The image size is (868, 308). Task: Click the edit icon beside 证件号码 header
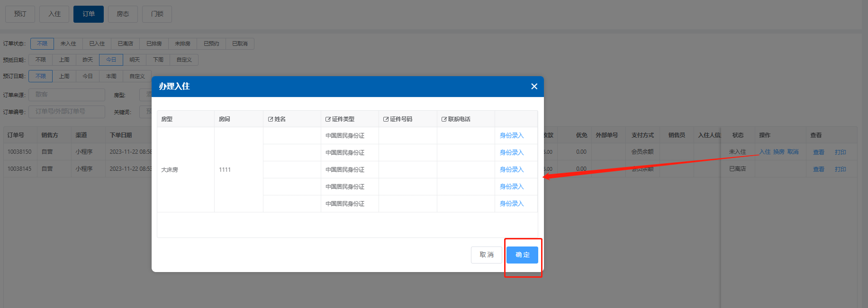tap(386, 119)
